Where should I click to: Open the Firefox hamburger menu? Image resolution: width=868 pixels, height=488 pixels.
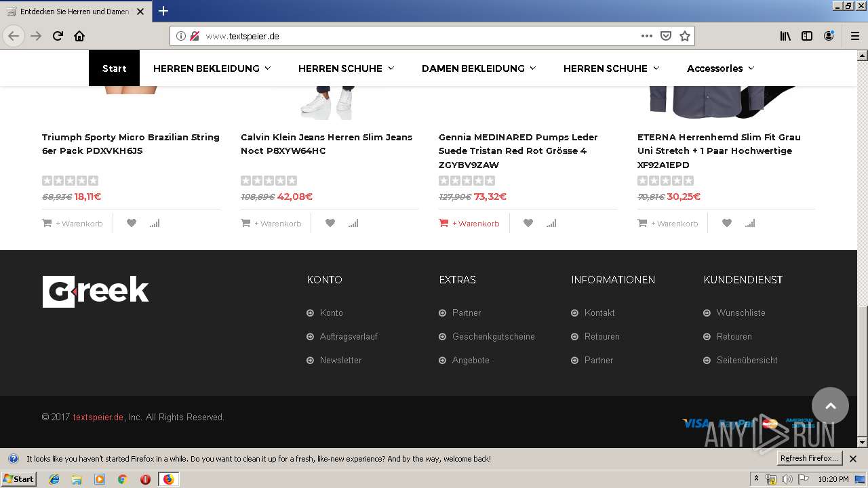854,36
